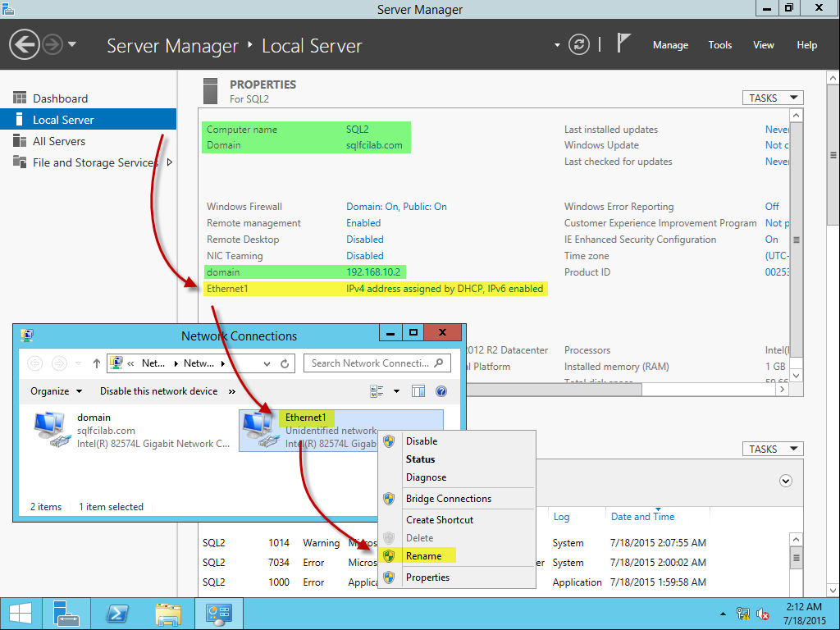Choose Diagnose from context menu
Screen dimensions: 840x630
point(457,477)
